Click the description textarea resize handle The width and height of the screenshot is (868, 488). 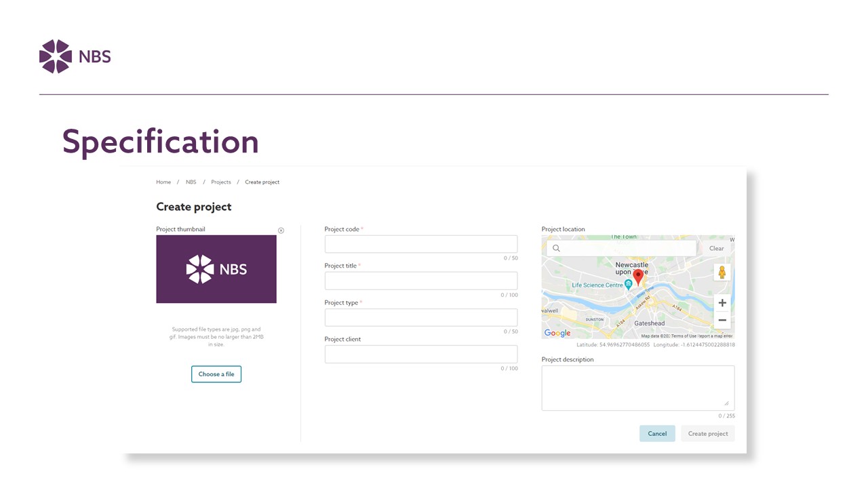[726, 403]
